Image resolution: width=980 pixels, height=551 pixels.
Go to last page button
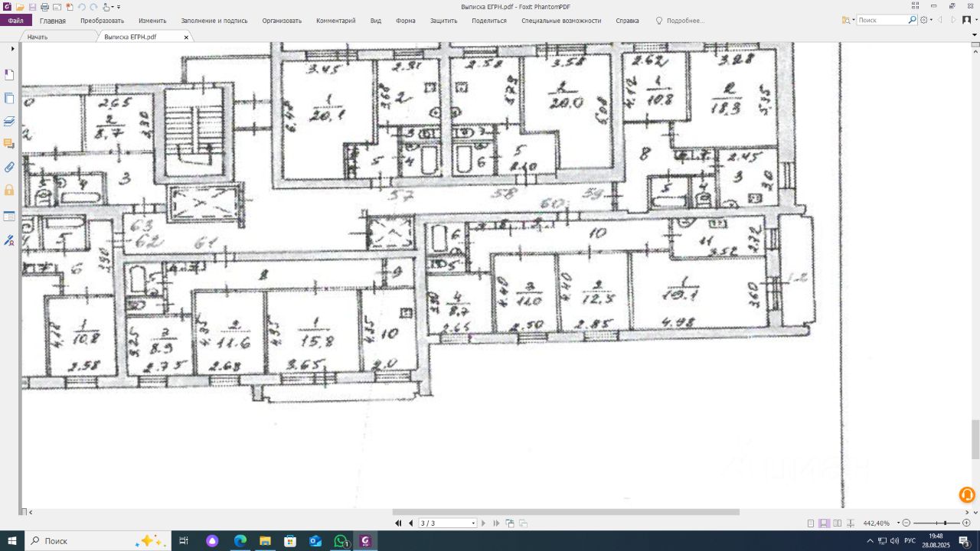click(x=496, y=523)
